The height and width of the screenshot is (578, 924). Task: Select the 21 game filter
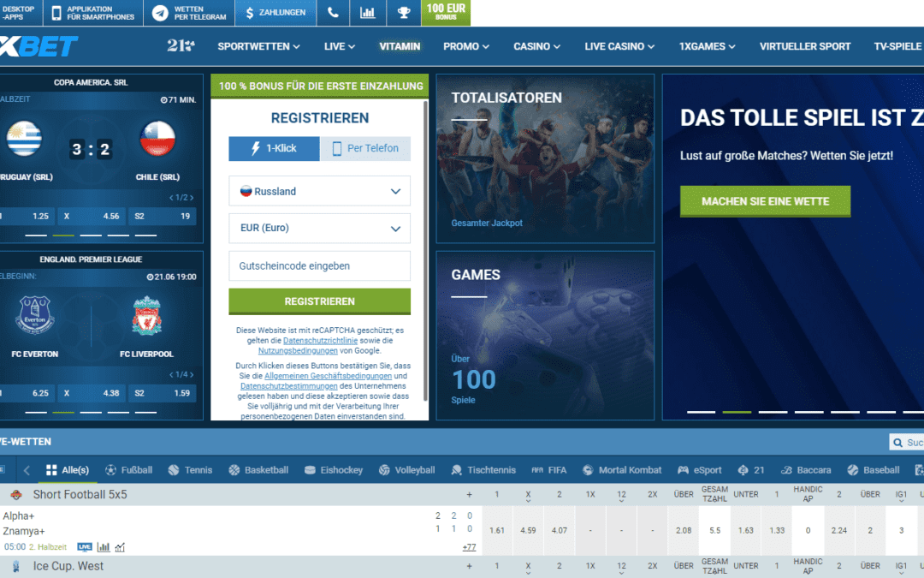coord(751,470)
